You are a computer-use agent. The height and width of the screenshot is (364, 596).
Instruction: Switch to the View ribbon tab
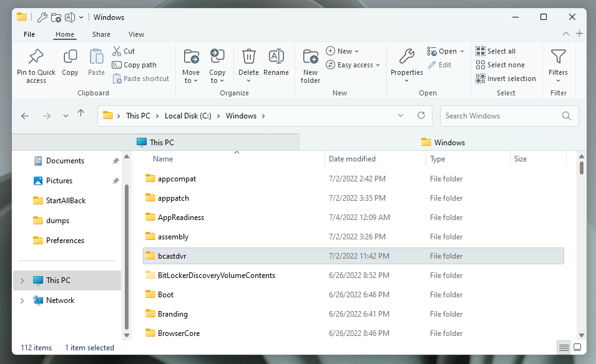tap(136, 34)
